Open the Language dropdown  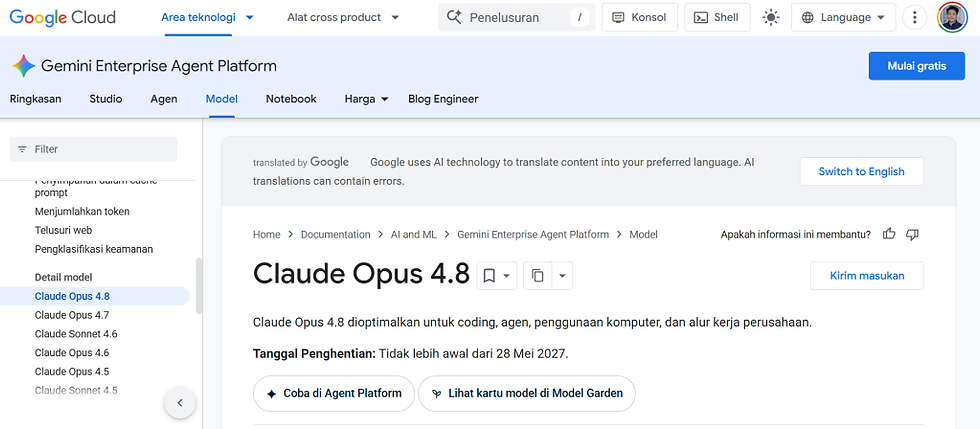tap(843, 18)
